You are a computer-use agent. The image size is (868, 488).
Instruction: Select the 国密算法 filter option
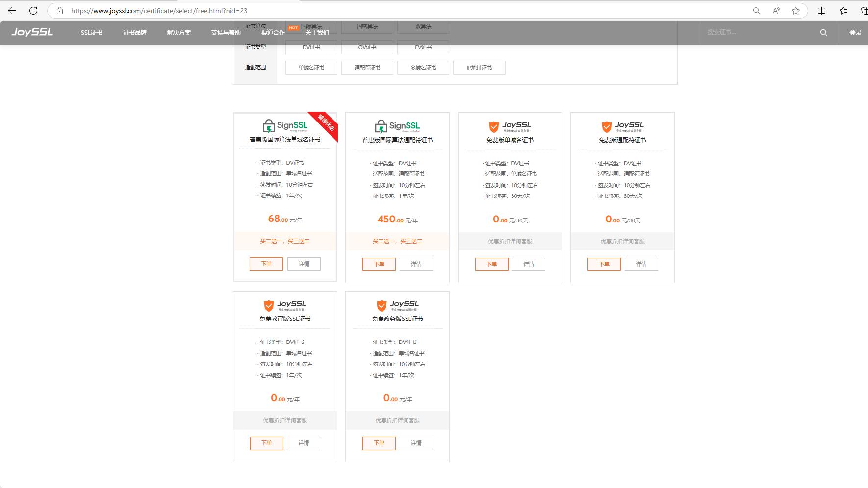pos(367,26)
